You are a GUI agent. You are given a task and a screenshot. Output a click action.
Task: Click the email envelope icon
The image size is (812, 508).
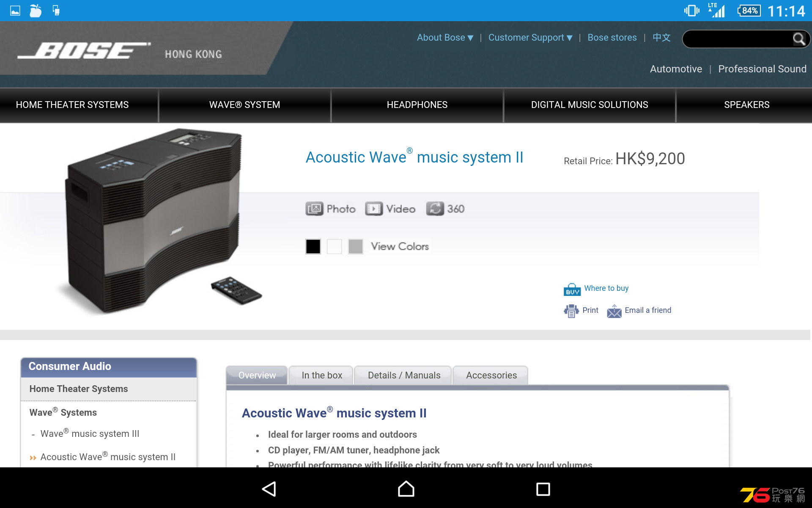[x=614, y=311]
